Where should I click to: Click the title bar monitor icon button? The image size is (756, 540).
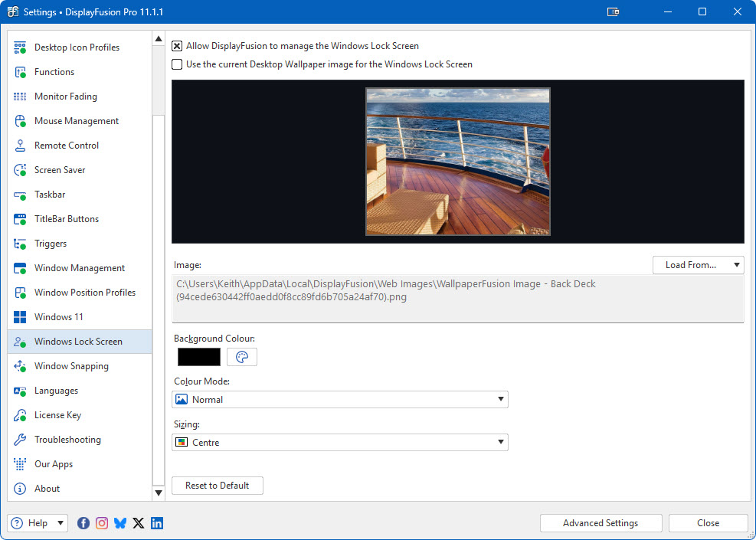(x=613, y=11)
